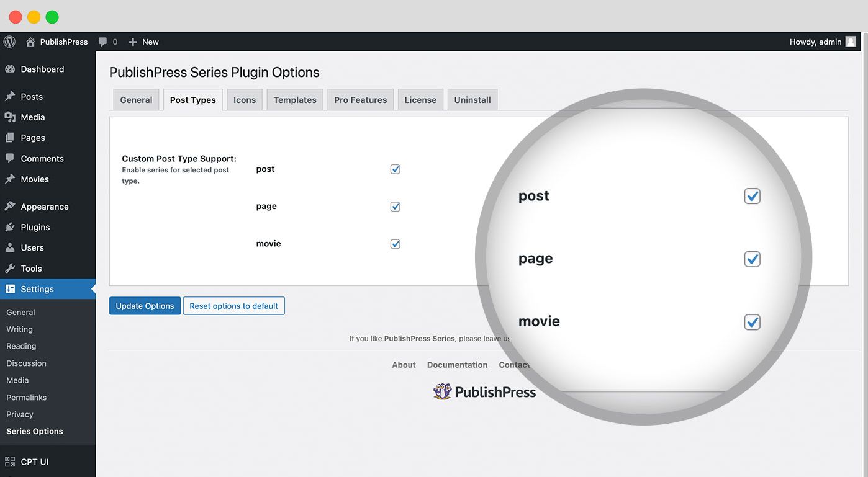Image resolution: width=868 pixels, height=477 pixels.
Task: Uncheck the page post type checkbox
Action: 395,206
